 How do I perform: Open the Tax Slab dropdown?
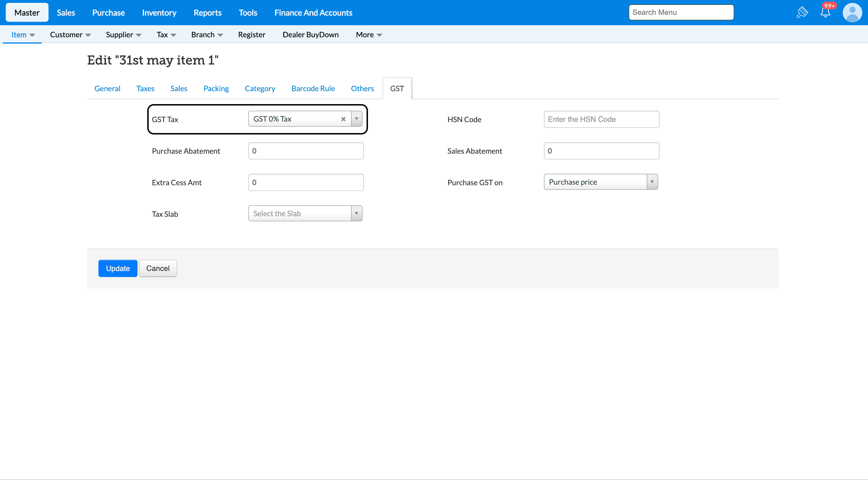305,213
